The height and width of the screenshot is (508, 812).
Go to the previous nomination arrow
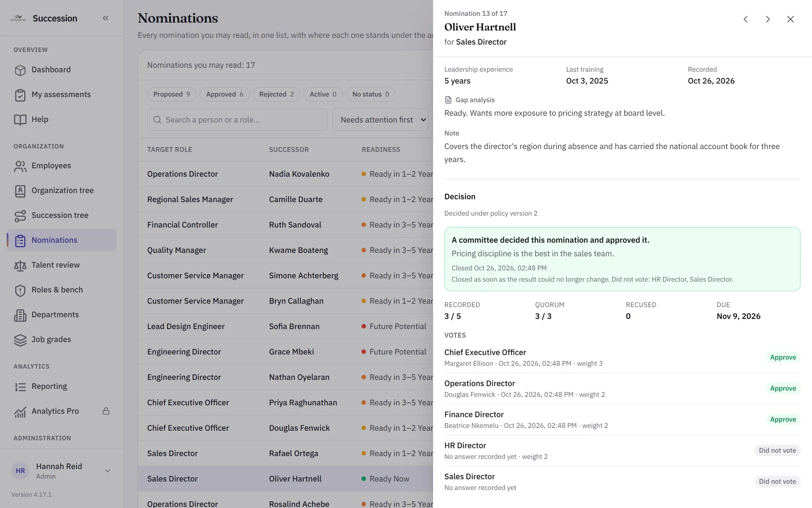click(745, 19)
